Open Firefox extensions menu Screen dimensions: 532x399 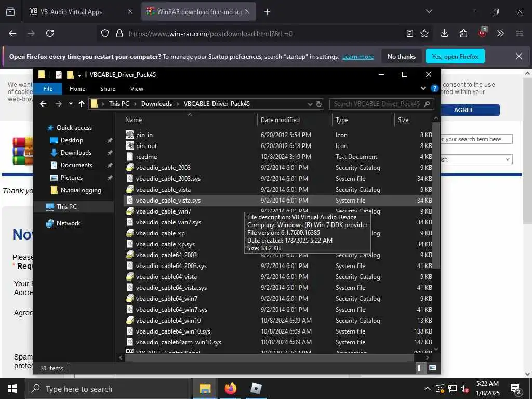point(463,33)
